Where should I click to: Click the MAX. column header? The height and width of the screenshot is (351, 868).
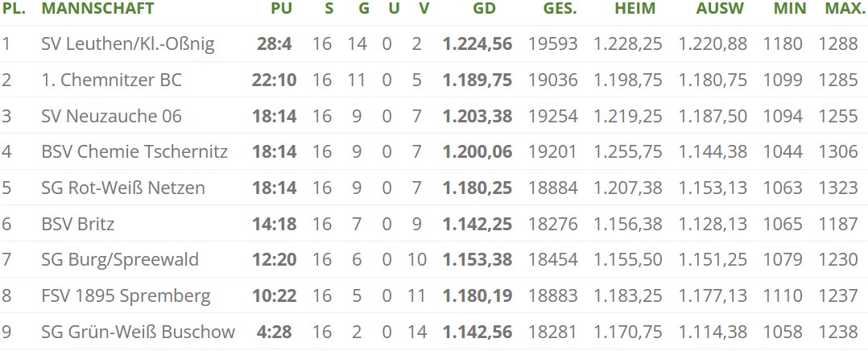(x=842, y=8)
